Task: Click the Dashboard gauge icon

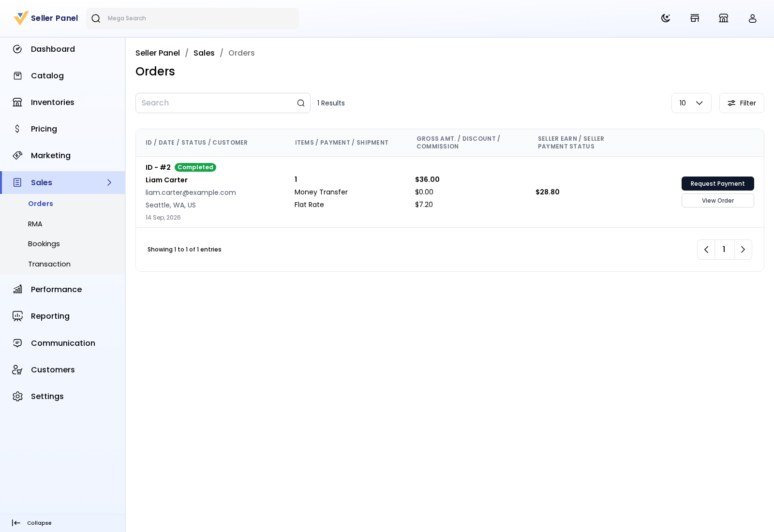Action: 17,49
